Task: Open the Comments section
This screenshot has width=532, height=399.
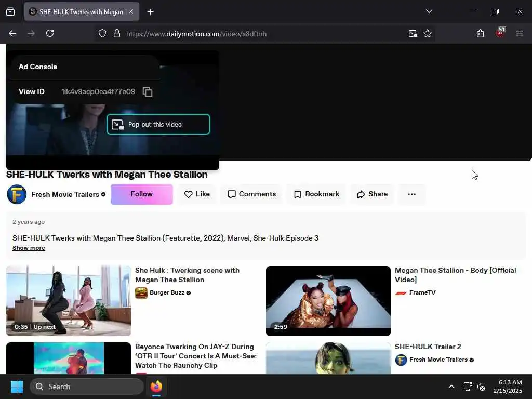Action: pyautogui.click(x=251, y=194)
